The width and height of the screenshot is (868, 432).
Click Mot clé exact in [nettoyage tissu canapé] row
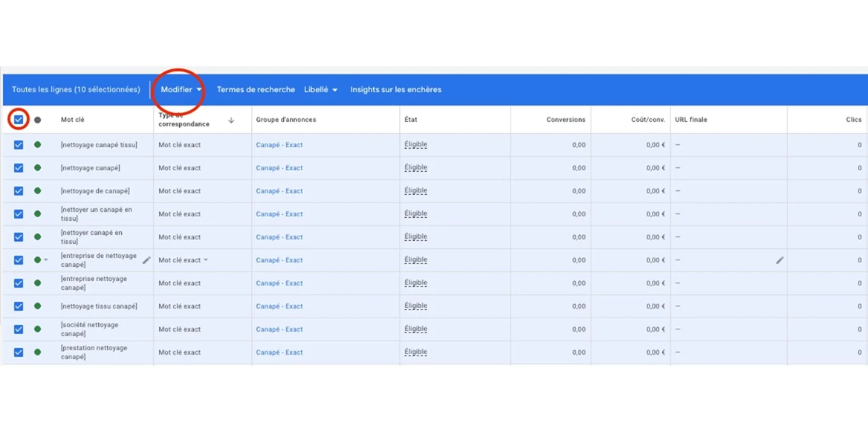tap(179, 306)
